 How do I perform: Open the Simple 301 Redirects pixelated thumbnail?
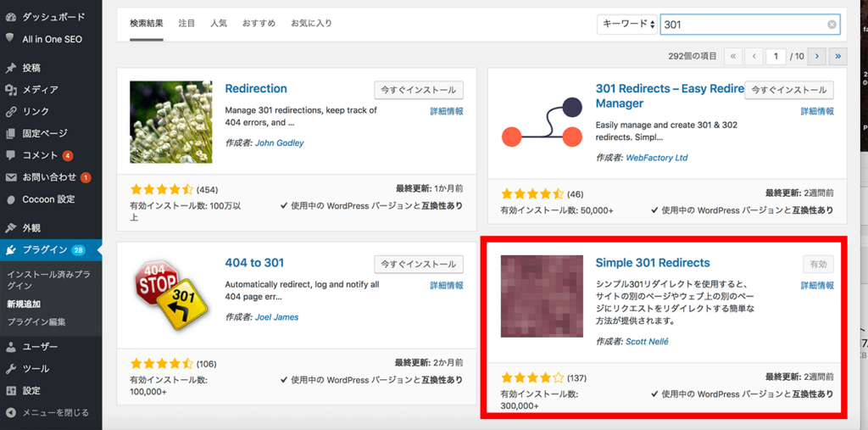click(542, 296)
